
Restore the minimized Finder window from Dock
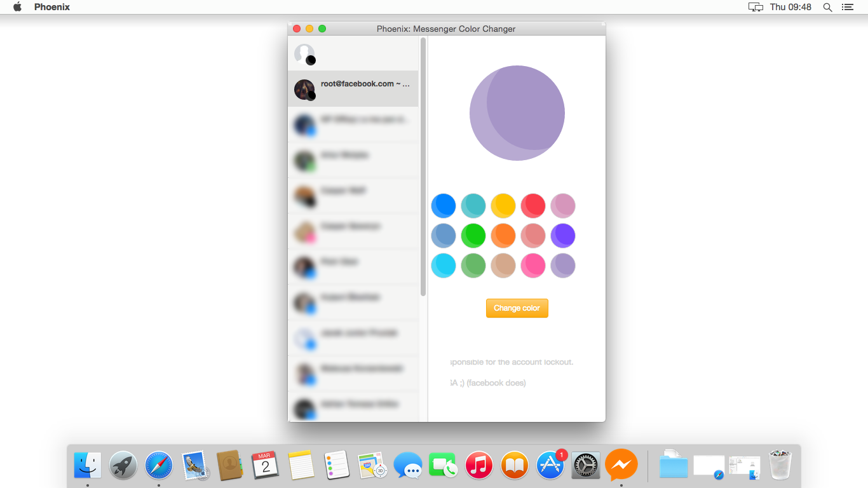(x=745, y=468)
